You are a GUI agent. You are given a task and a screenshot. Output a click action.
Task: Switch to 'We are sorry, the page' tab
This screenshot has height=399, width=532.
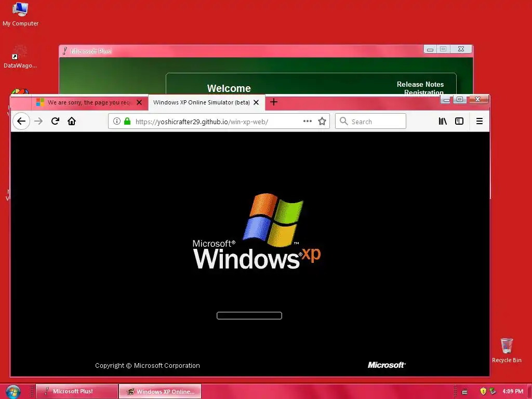(x=89, y=102)
